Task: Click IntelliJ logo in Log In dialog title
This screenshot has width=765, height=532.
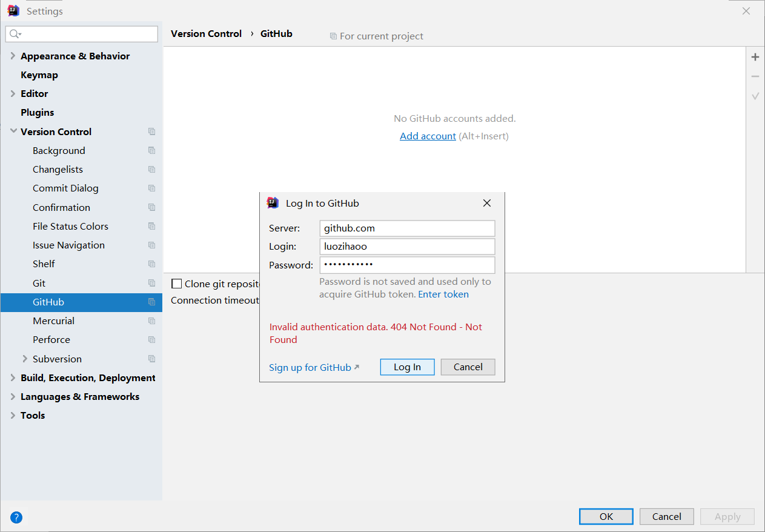Action: 273,203
